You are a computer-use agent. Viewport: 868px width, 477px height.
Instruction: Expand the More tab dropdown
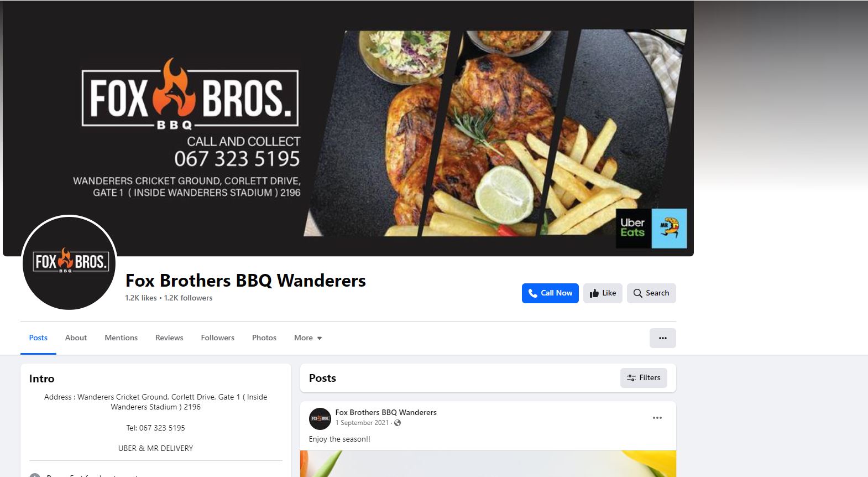click(x=308, y=338)
